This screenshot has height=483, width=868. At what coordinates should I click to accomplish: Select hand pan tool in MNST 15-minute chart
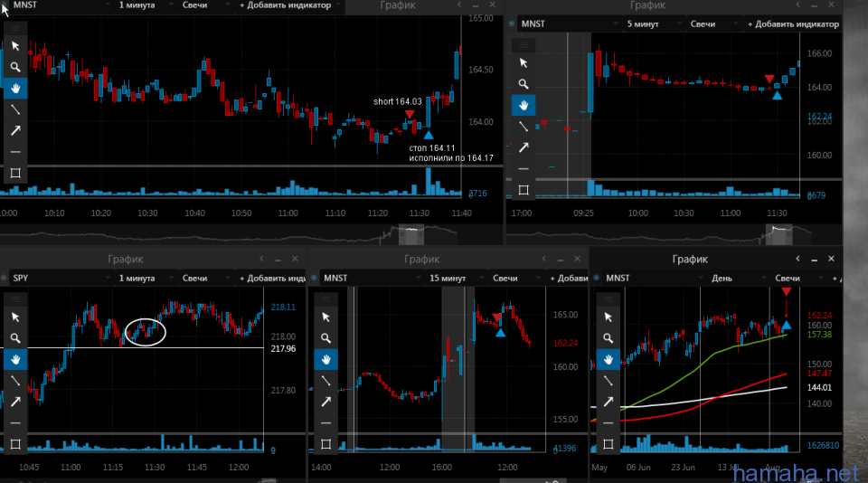pyautogui.click(x=325, y=359)
